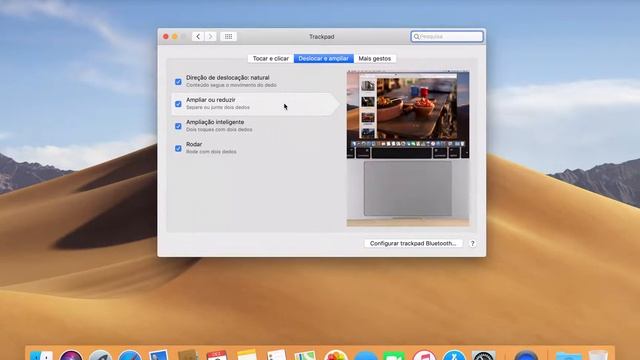Click "Dois toques com dois dedos" description
Screen dimensions: 640x360
[x=219, y=129]
